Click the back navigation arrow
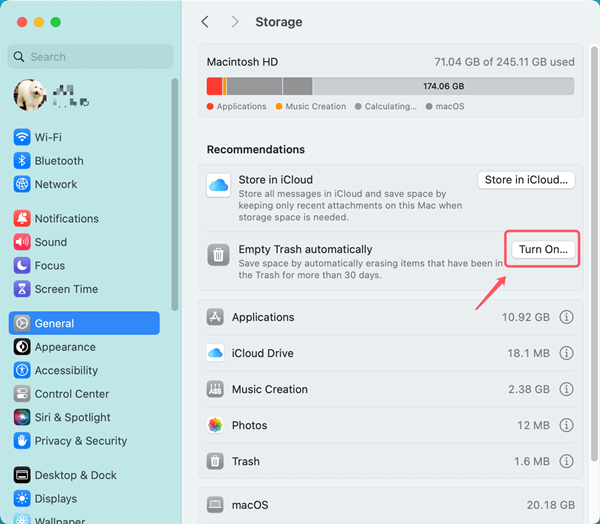 point(205,22)
